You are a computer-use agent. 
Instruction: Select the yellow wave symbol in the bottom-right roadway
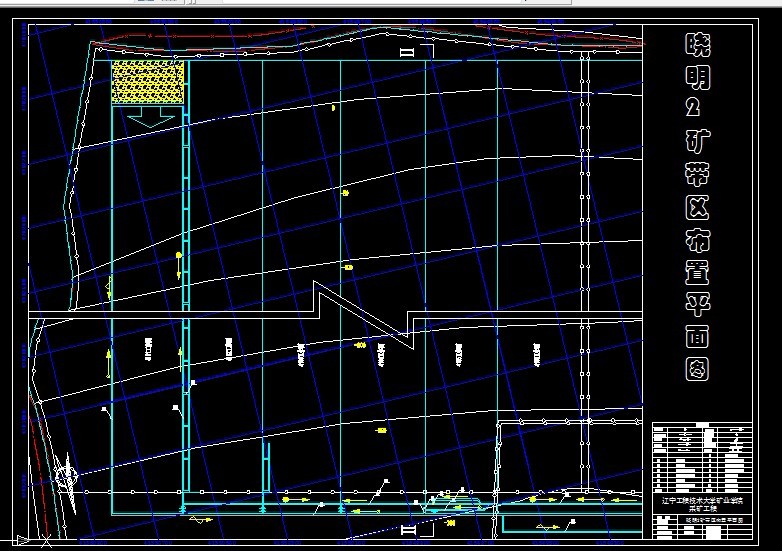pyautogui.click(x=548, y=527)
